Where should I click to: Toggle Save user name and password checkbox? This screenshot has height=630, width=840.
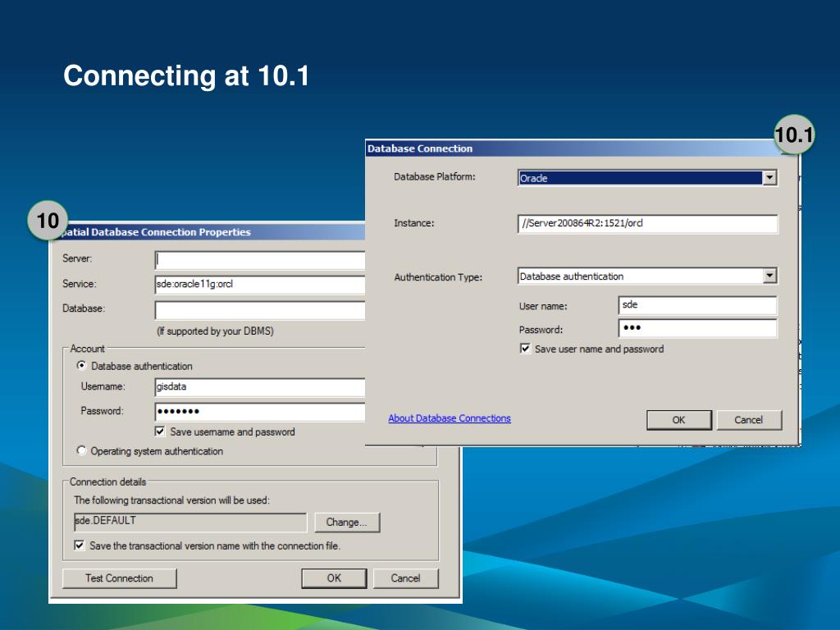click(525, 349)
